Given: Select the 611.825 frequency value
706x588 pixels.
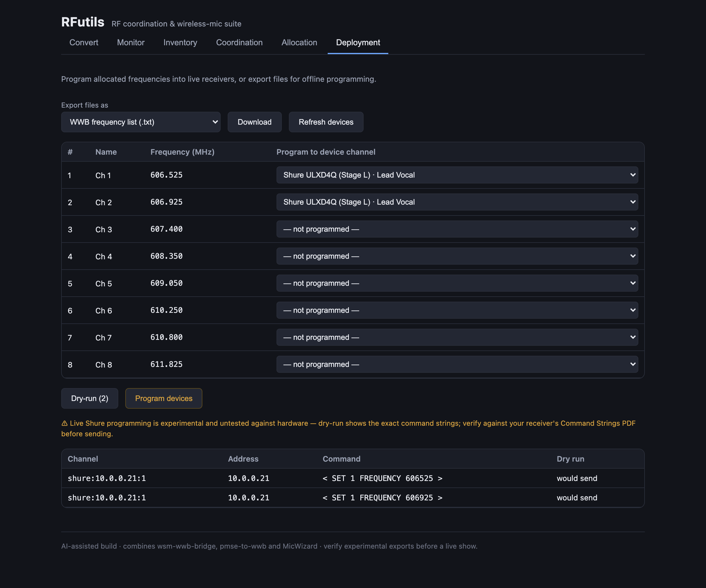Looking at the screenshot, I should pos(166,364).
